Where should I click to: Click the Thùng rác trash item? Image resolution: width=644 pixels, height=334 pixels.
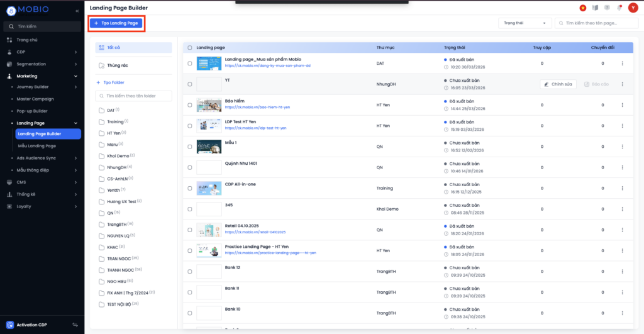[x=117, y=65]
